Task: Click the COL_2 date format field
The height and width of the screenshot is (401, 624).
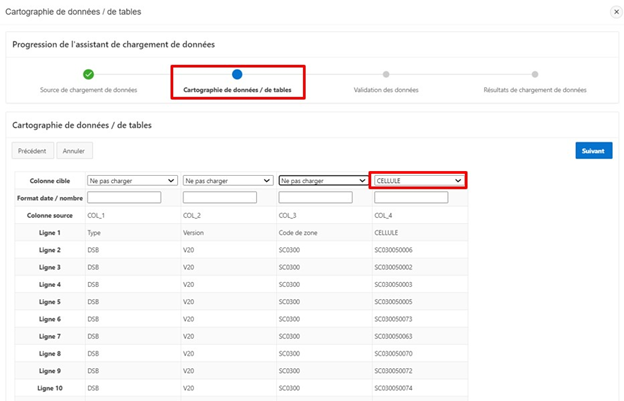Action: (227, 198)
